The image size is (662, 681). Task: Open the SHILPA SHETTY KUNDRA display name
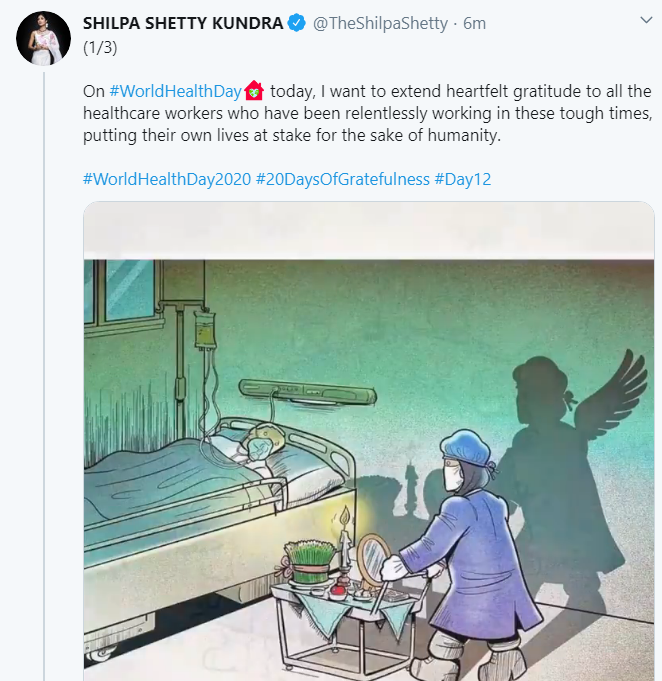(183, 23)
